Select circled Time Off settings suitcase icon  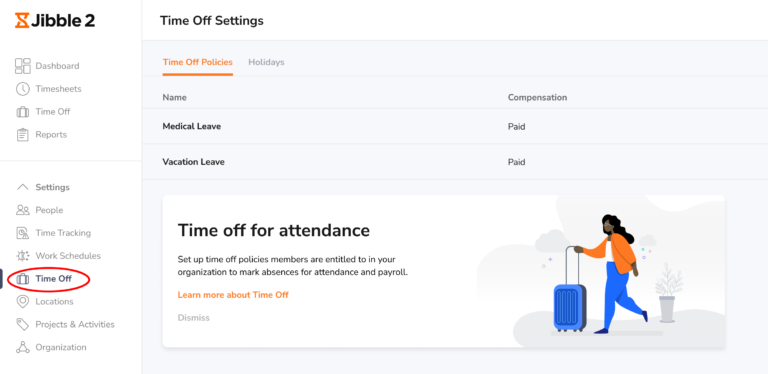[23, 279]
